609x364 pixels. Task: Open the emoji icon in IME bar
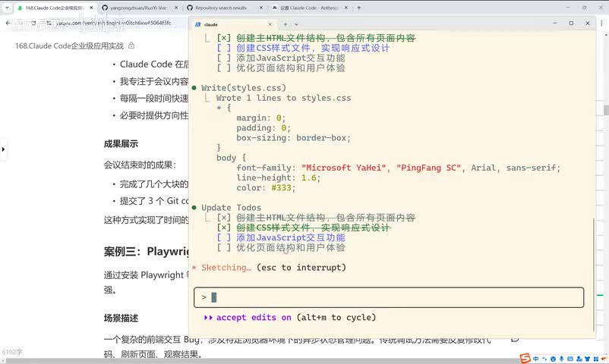pyautogui.click(x=553, y=359)
